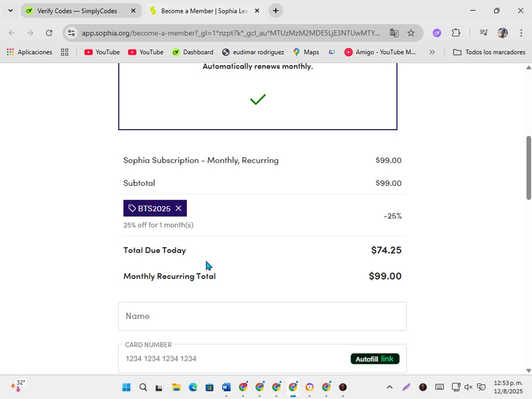The height and width of the screenshot is (399, 532).
Task: Open the site information icon in address bar
Action: point(72,33)
